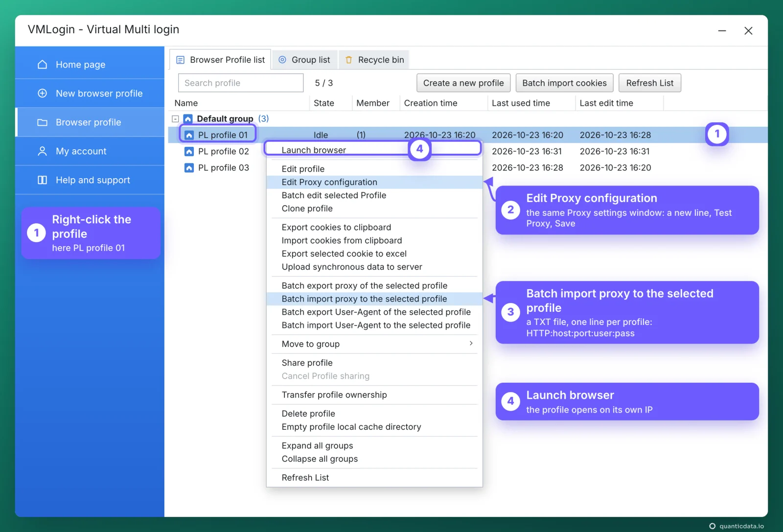Image resolution: width=783 pixels, height=532 pixels.
Task: Select Batch edit selected Profile
Action: [374, 195]
